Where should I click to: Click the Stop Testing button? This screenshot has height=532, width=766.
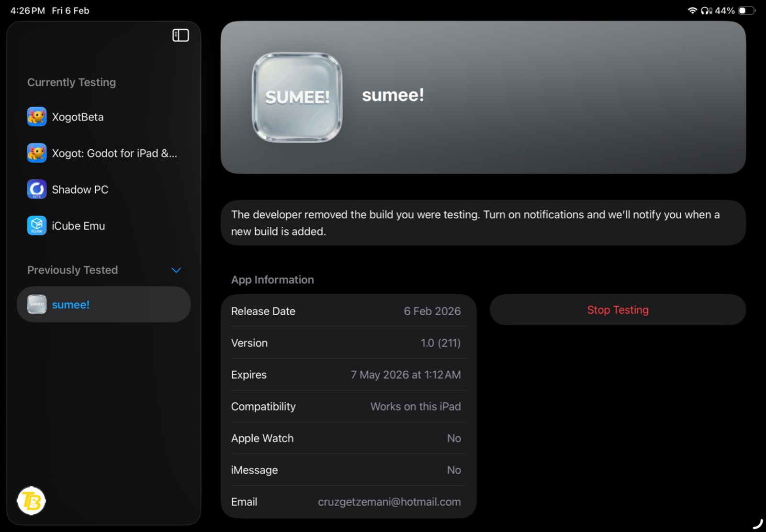[x=618, y=310]
